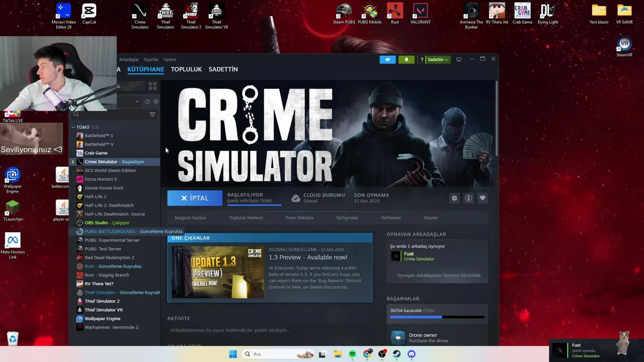Image resolution: width=644 pixels, height=362 pixels.
Task: Open friend Fuat's playing entry
Action: pos(437,256)
